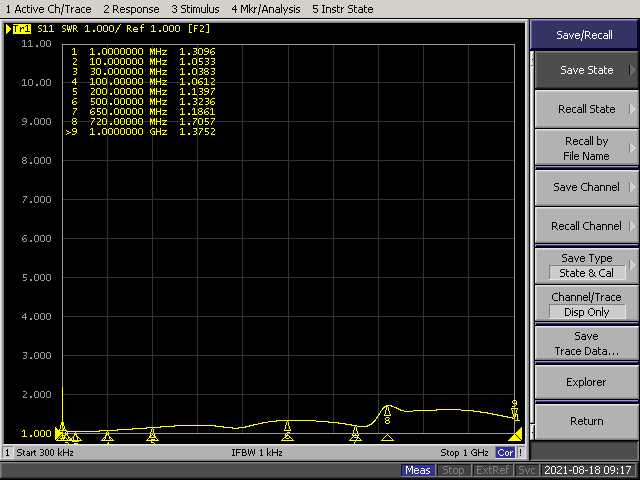Expand arrow on Save Type softkey
The width and height of the screenshot is (640, 480).
(632, 265)
